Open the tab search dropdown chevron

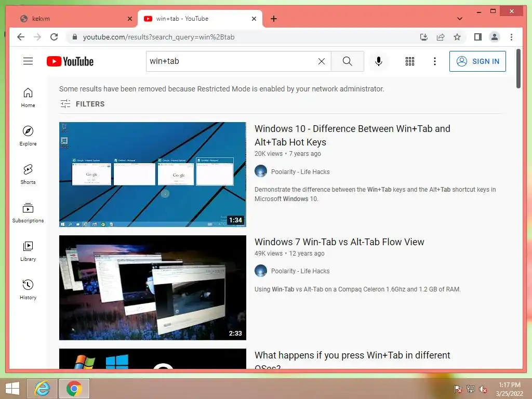[460, 19]
